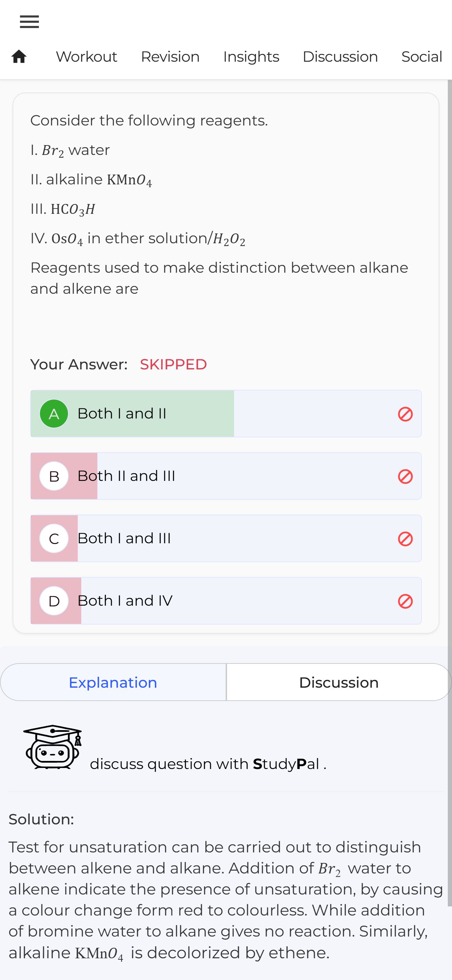452x980 pixels.
Task: Open the Insights menu item
Action: coord(251,57)
